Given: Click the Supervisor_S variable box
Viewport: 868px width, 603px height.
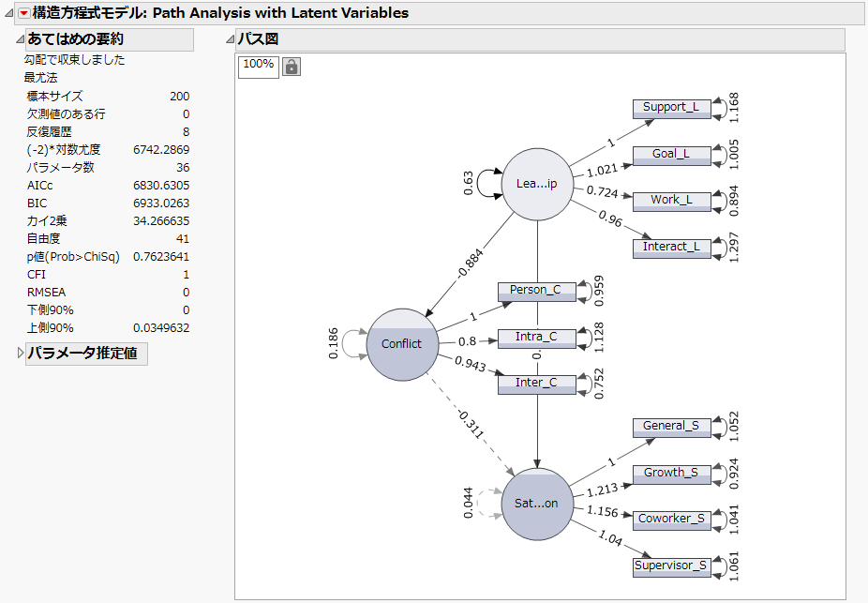Looking at the screenshot, I should click(x=671, y=567).
